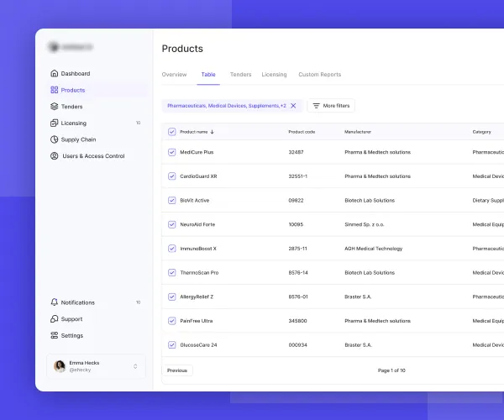Click product code 32551-1
This screenshot has height=420, width=504.
coord(298,176)
